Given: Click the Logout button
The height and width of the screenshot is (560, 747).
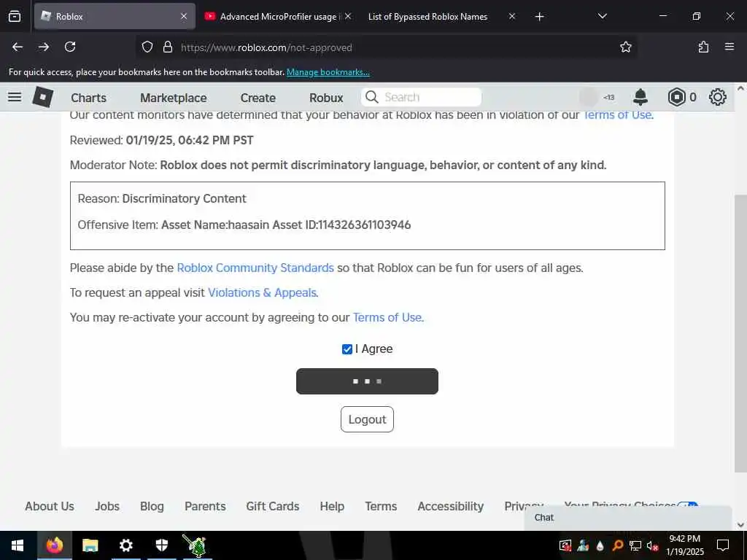Looking at the screenshot, I should pyautogui.click(x=368, y=419).
